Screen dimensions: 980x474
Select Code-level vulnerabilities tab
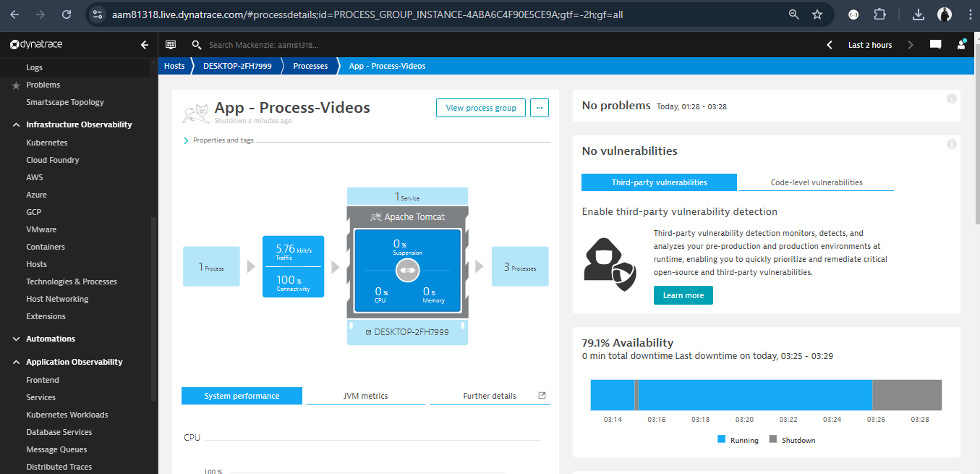[x=817, y=182]
